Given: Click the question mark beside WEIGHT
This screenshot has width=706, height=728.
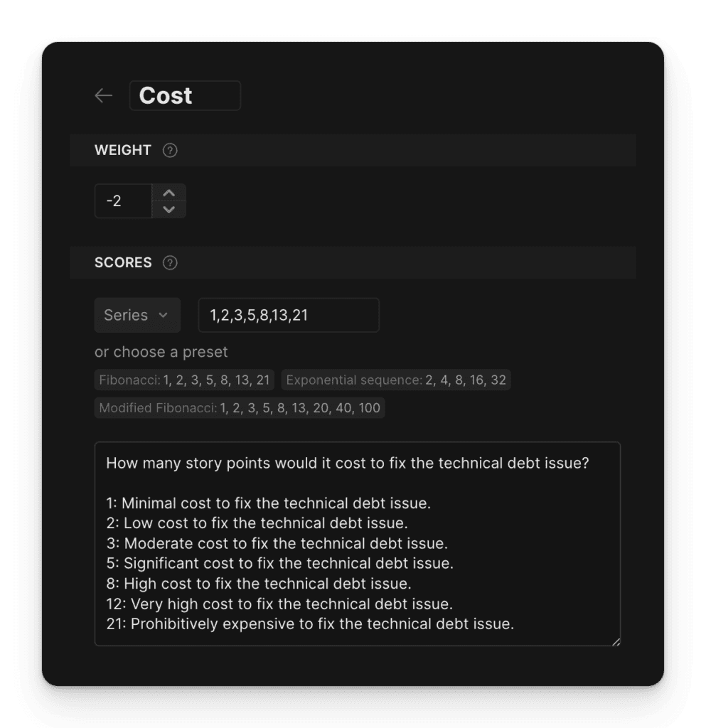Looking at the screenshot, I should (x=171, y=150).
